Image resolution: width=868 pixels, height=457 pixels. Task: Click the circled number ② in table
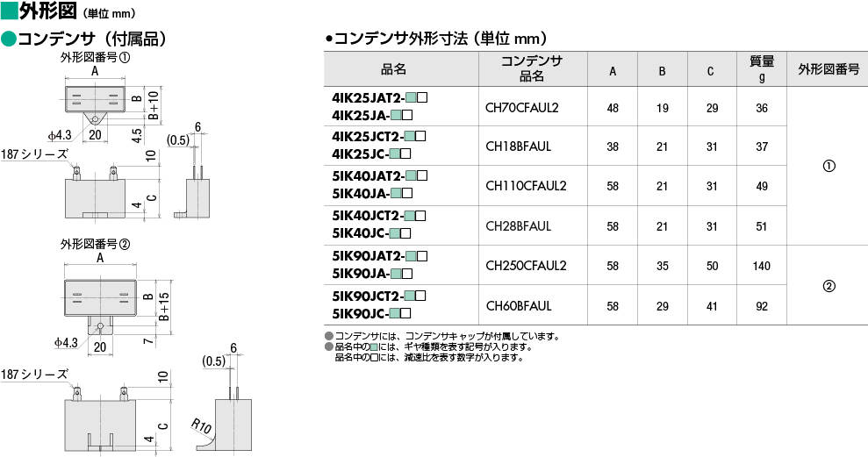click(829, 285)
